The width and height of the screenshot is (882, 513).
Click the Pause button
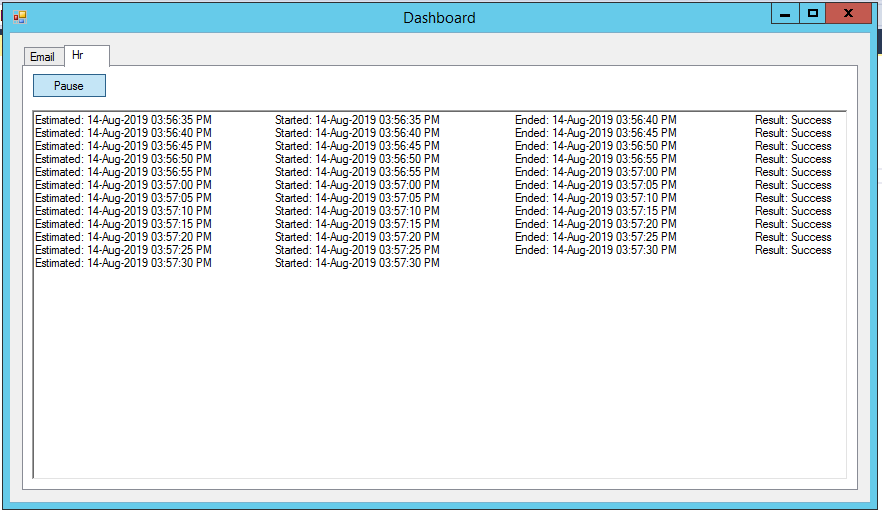click(x=69, y=86)
